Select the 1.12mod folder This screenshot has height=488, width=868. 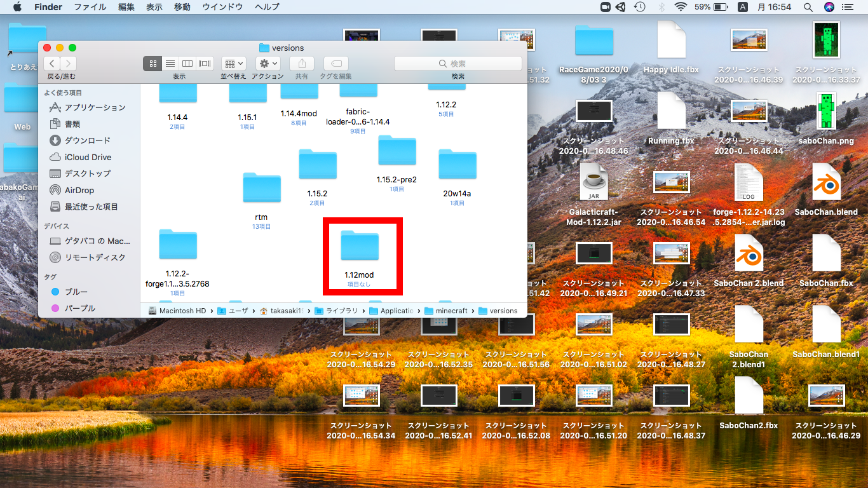[x=360, y=245]
